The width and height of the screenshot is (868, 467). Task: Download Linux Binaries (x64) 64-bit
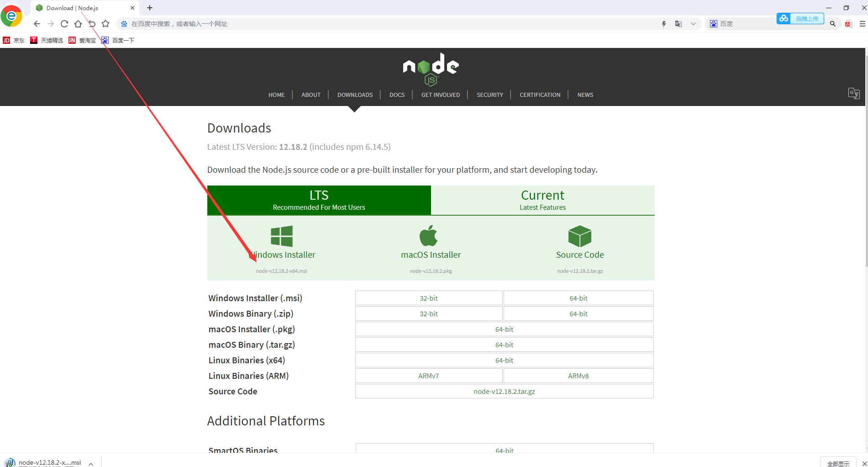pyautogui.click(x=505, y=360)
